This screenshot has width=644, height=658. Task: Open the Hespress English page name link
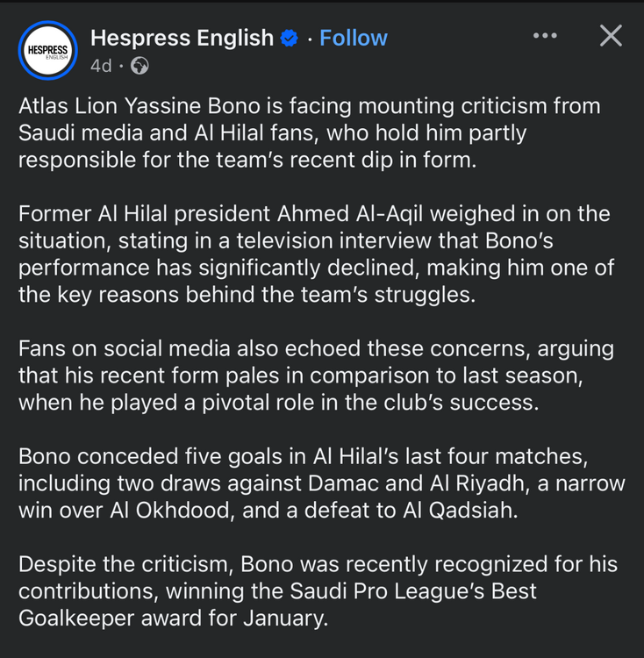click(182, 39)
